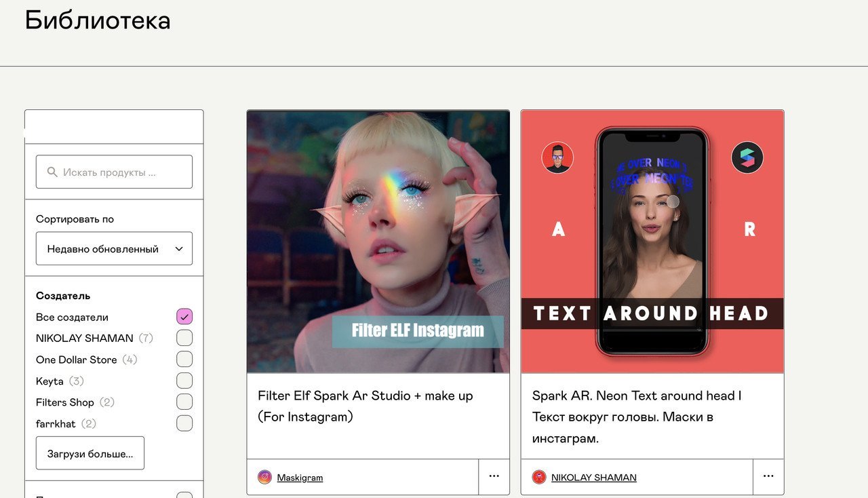Open the Maskigram creator link
Viewport: 868px width, 498px height.
pos(300,478)
